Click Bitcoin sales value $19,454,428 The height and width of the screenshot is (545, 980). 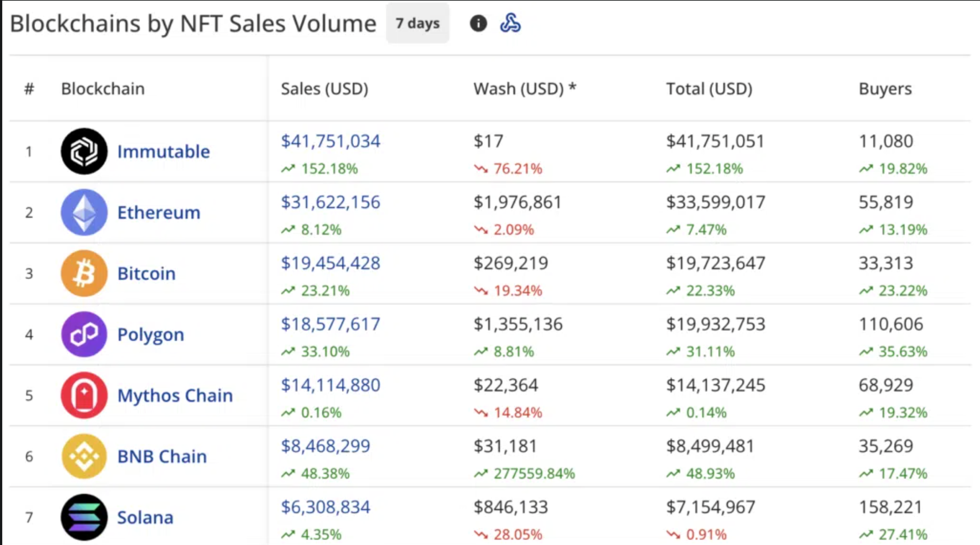[x=330, y=263]
